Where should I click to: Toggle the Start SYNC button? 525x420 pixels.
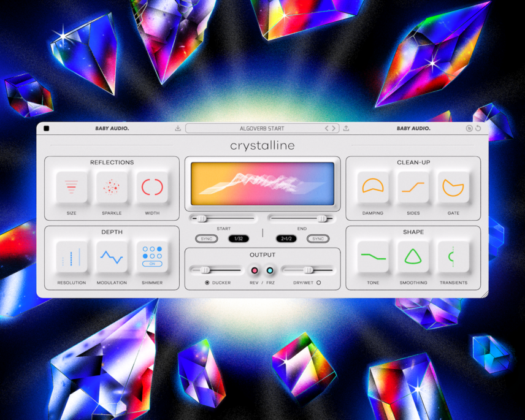tap(207, 239)
